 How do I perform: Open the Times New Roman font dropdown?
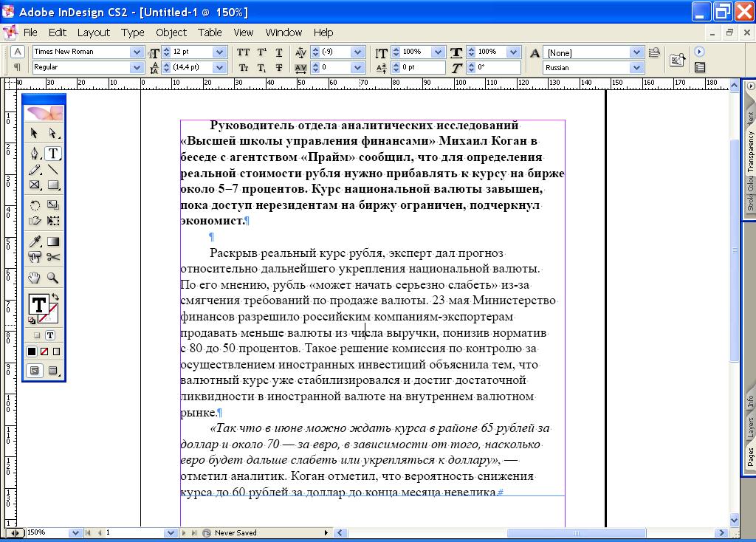(x=137, y=52)
